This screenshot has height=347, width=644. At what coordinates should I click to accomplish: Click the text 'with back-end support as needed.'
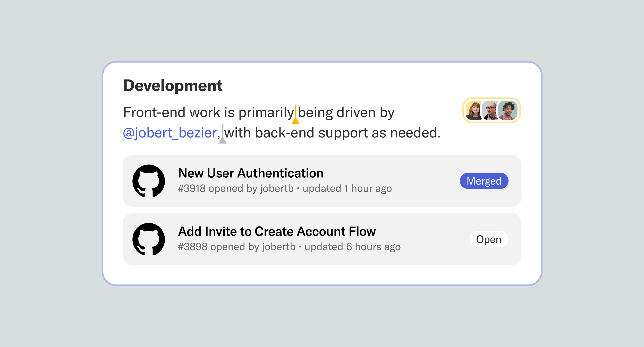click(333, 133)
